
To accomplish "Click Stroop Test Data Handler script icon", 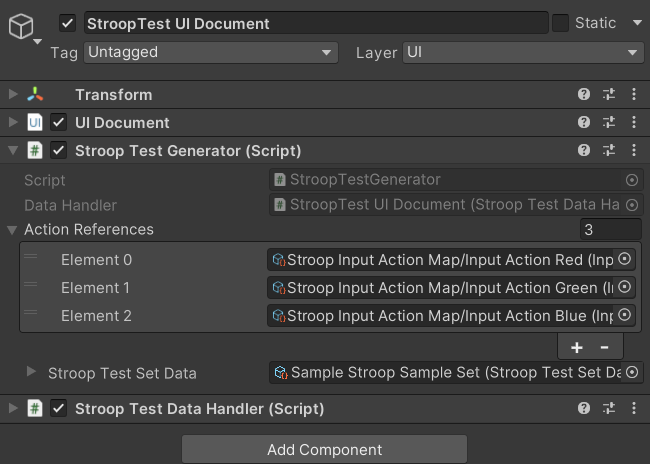I will click(35, 408).
